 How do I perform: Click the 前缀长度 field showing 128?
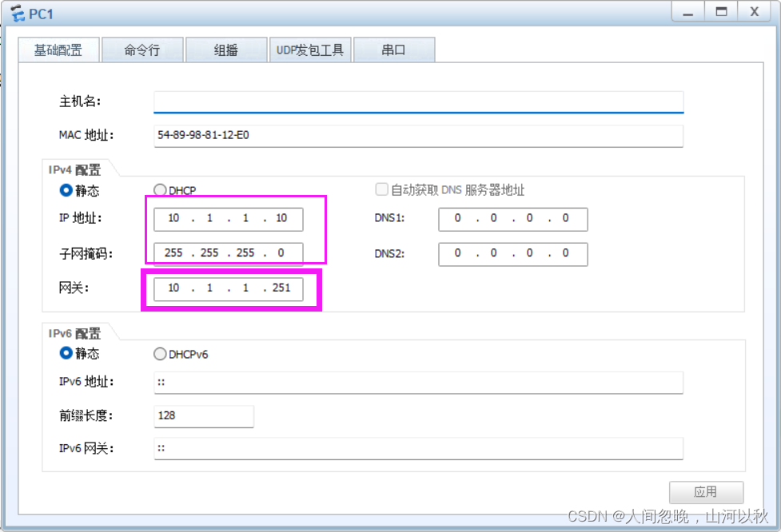pos(204,416)
